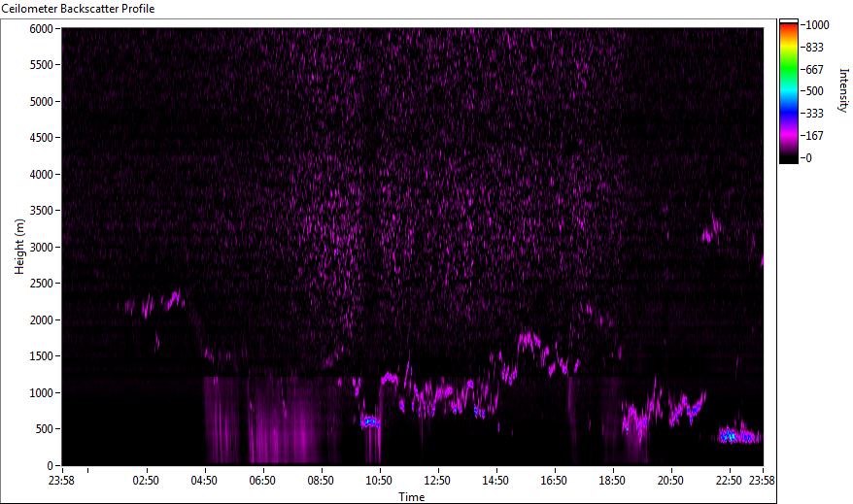853x504 pixels.
Task: Click the 08:50 time axis value
Action: [x=321, y=481]
